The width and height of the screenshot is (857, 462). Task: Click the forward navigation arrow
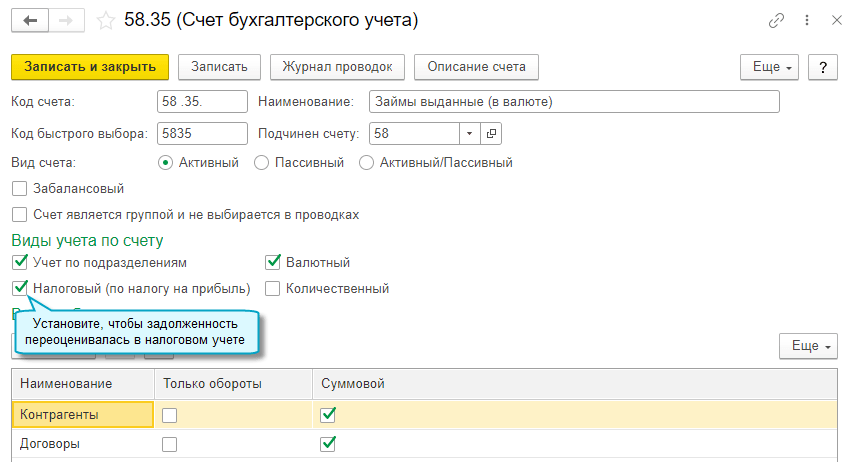pos(66,20)
